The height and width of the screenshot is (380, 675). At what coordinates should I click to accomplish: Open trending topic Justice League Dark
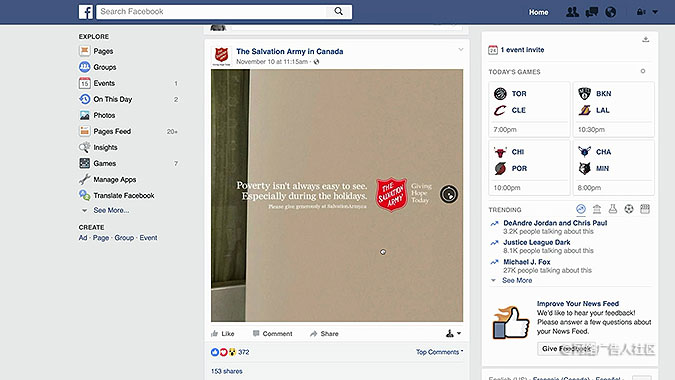click(537, 242)
